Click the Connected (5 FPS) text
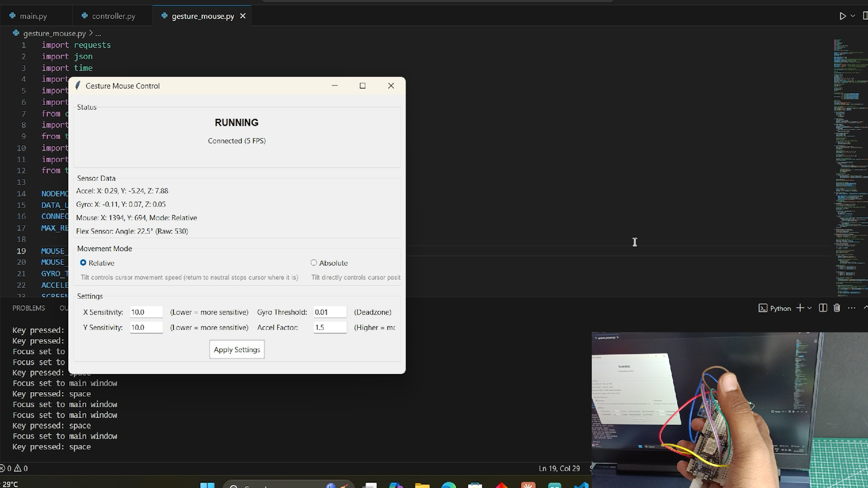 click(237, 141)
